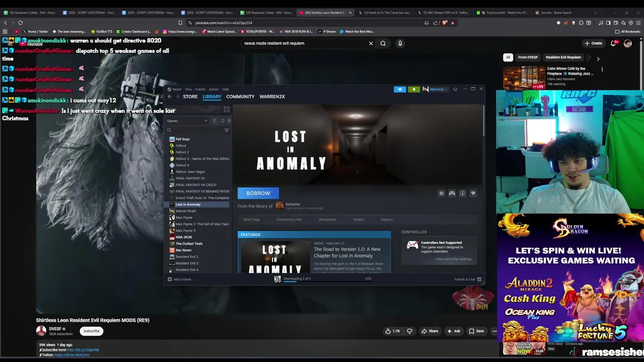Screen dimensions: 644x362
Task: Click the YouTube search magnifier button
Action: coord(383,43)
